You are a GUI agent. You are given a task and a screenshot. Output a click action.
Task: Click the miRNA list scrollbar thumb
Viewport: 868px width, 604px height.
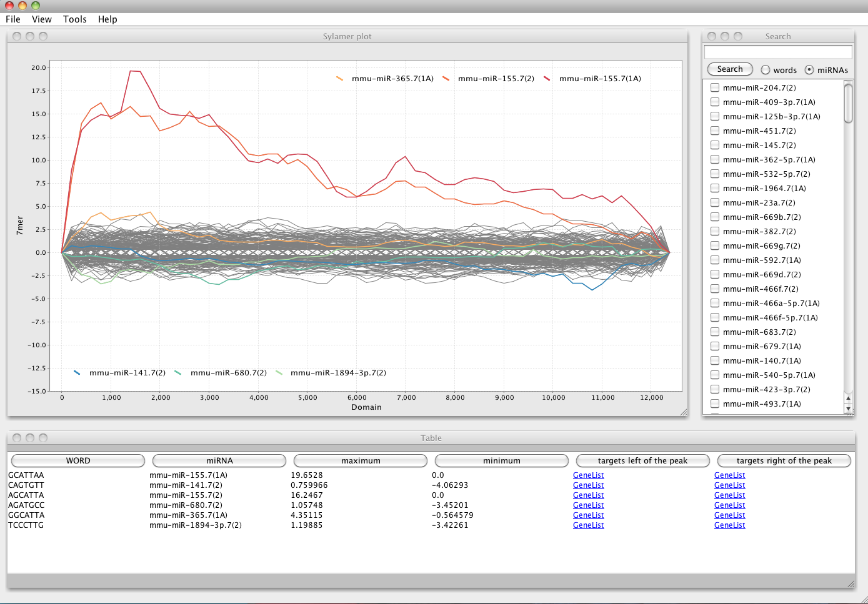point(848,103)
